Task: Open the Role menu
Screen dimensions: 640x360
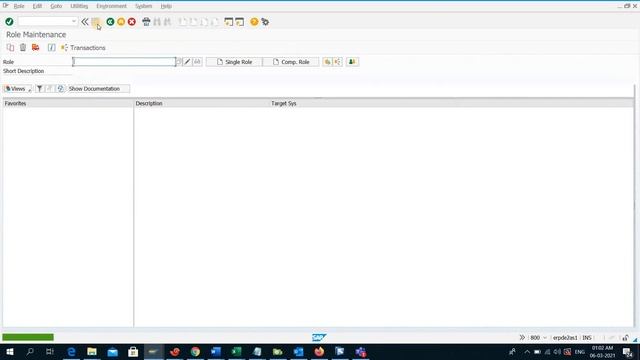Action: pos(19,6)
